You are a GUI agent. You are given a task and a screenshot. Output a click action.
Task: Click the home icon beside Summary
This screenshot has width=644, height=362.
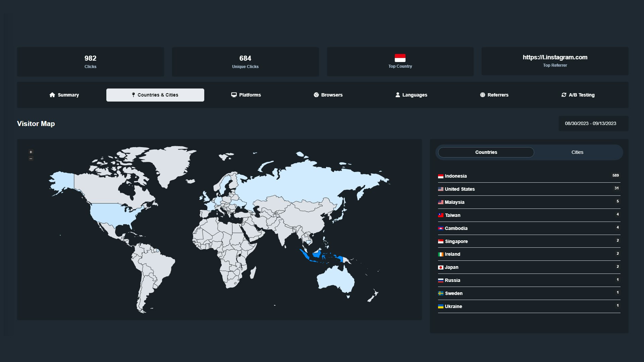click(52, 95)
